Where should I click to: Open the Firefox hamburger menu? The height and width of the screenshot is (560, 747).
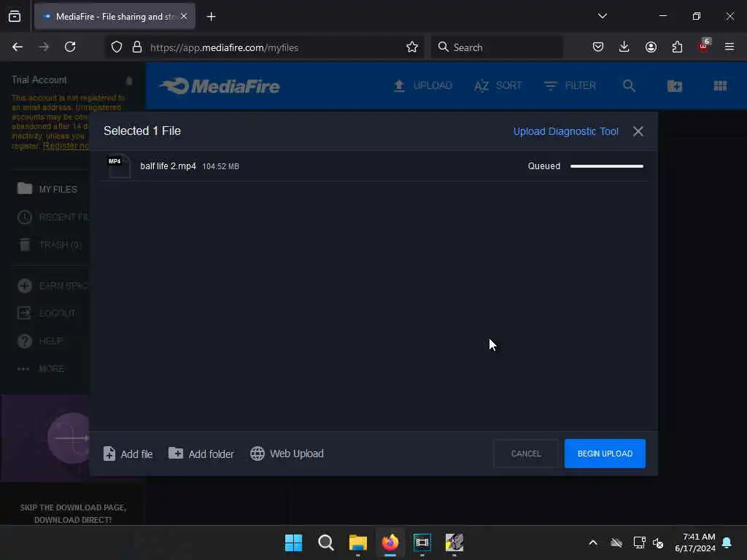(x=729, y=47)
